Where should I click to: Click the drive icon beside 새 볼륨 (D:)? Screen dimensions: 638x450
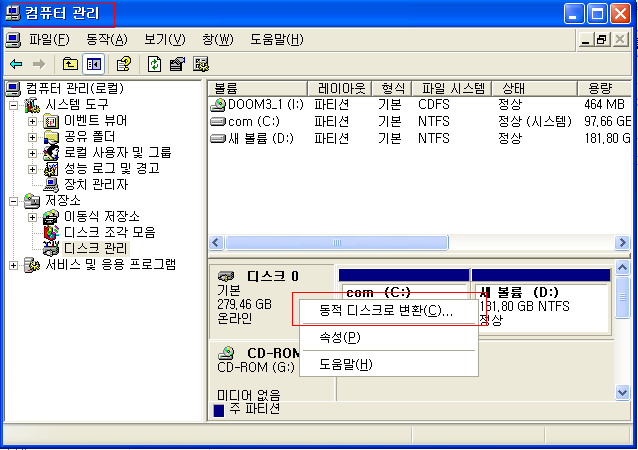click(x=218, y=139)
